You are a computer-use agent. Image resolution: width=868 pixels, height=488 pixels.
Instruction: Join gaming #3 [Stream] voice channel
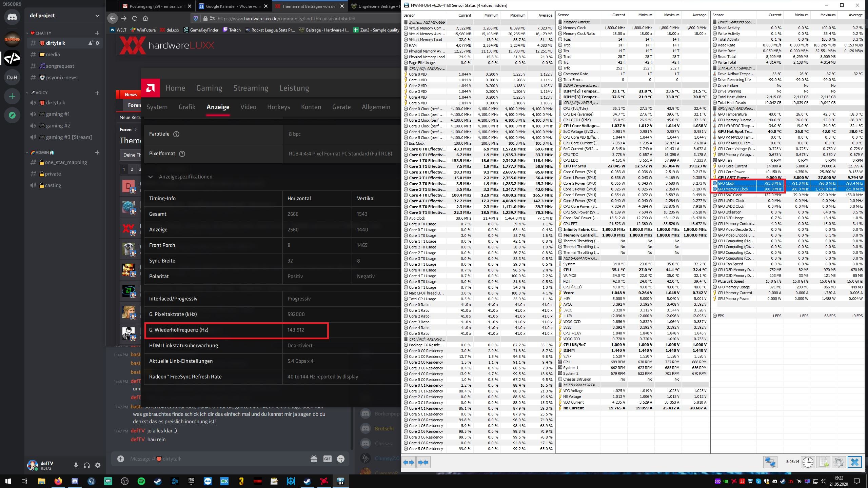click(65, 137)
